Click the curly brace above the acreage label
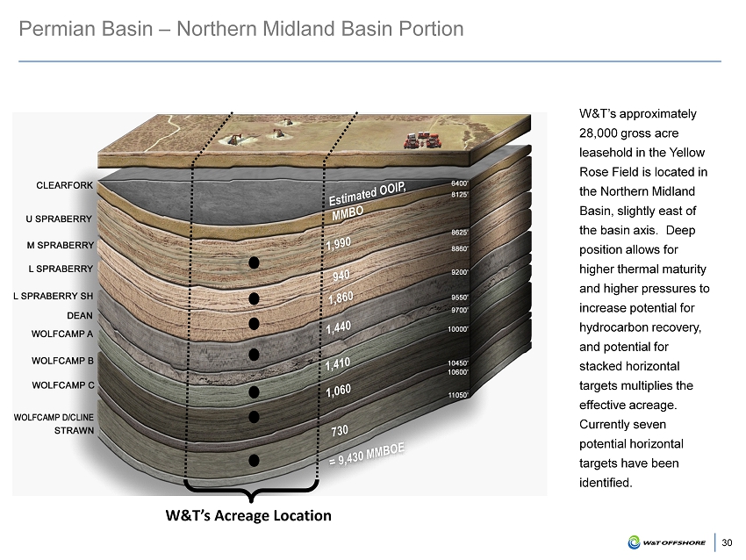Image resolution: width=746 pixels, height=560 pixels. tap(250, 487)
